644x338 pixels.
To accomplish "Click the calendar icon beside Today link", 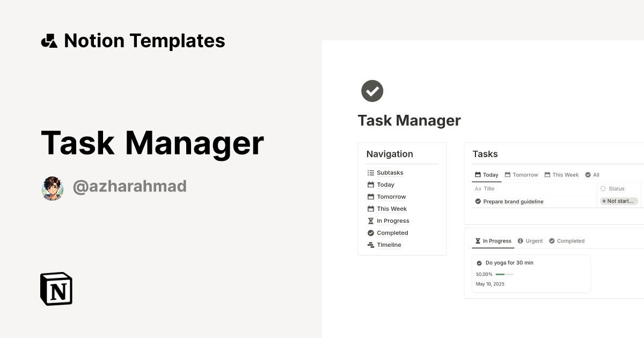I will (x=371, y=185).
